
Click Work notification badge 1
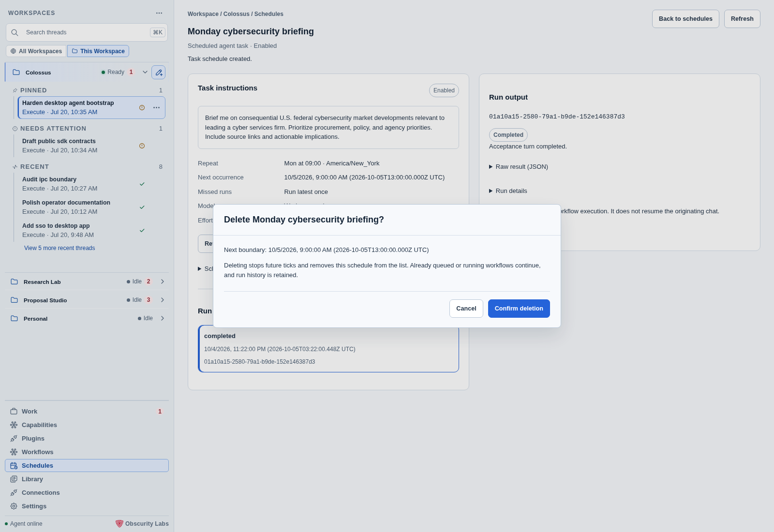(x=160, y=412)
